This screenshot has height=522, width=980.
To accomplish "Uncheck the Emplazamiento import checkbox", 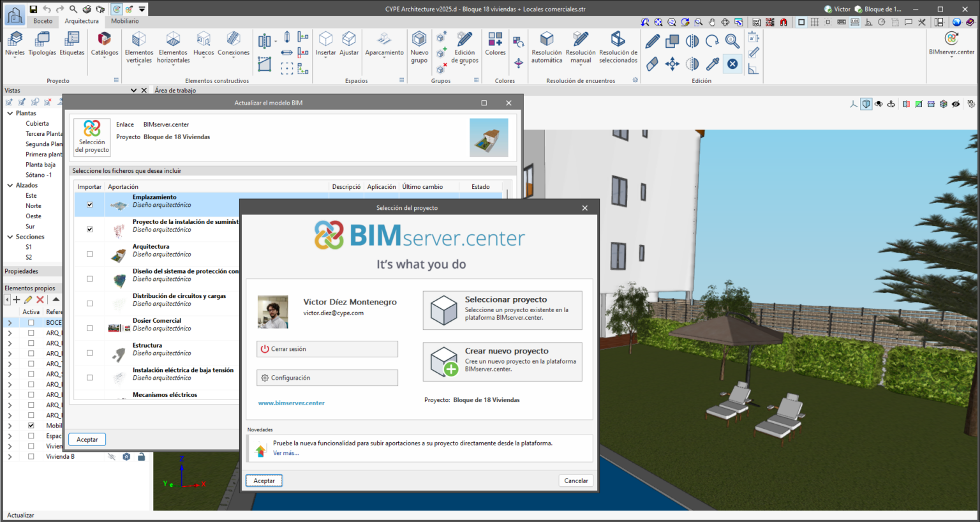I will pos(90,205).
